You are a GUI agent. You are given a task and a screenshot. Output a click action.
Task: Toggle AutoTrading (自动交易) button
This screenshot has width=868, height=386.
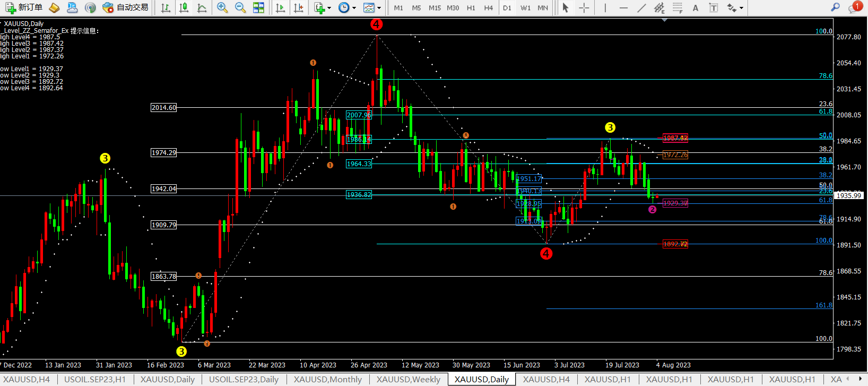point(125,7)
